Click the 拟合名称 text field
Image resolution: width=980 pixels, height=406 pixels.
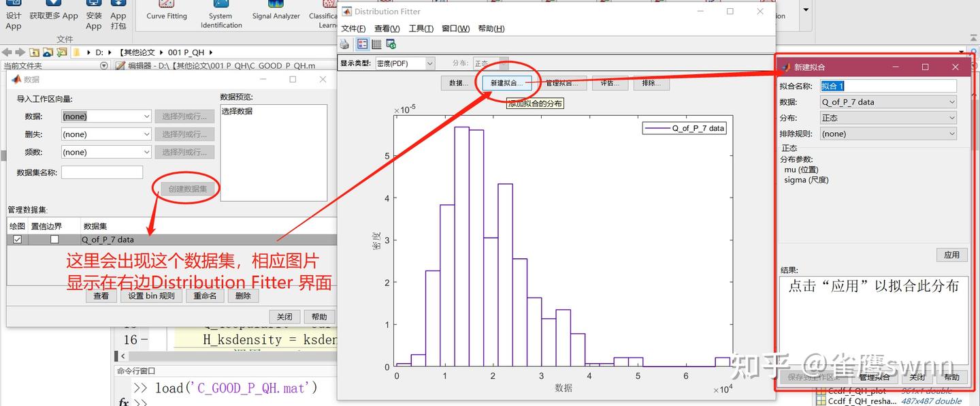(x=888, y=86)
